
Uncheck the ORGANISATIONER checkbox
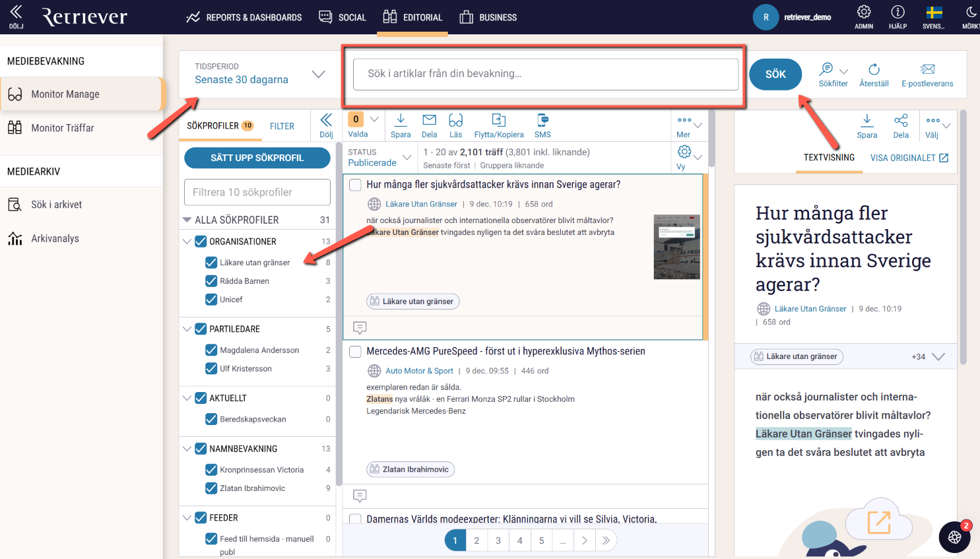pyautogui.click(x=201, y=242)
